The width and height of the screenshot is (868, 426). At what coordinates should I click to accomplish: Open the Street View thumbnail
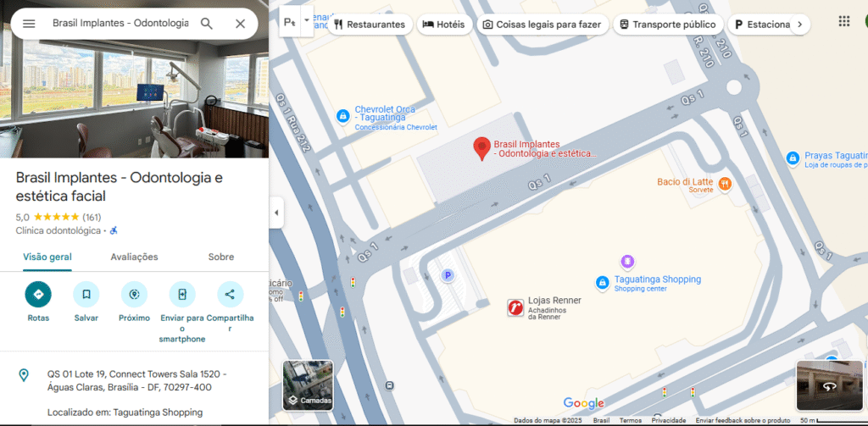point(829,385)
